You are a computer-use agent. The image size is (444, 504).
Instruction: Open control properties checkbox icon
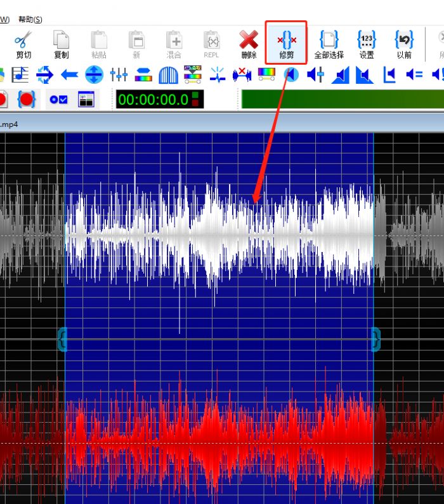pyautogui.click(x=58, y=100)
